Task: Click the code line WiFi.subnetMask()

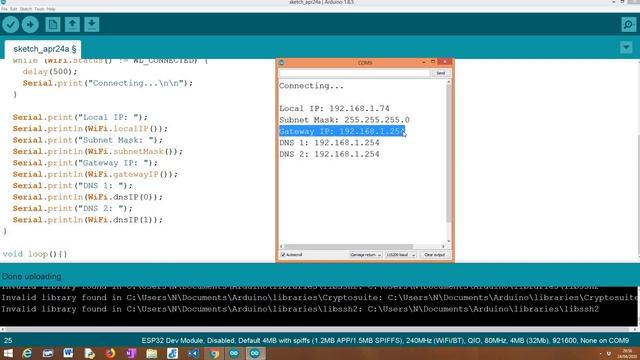Action: (x=98, y=151)
